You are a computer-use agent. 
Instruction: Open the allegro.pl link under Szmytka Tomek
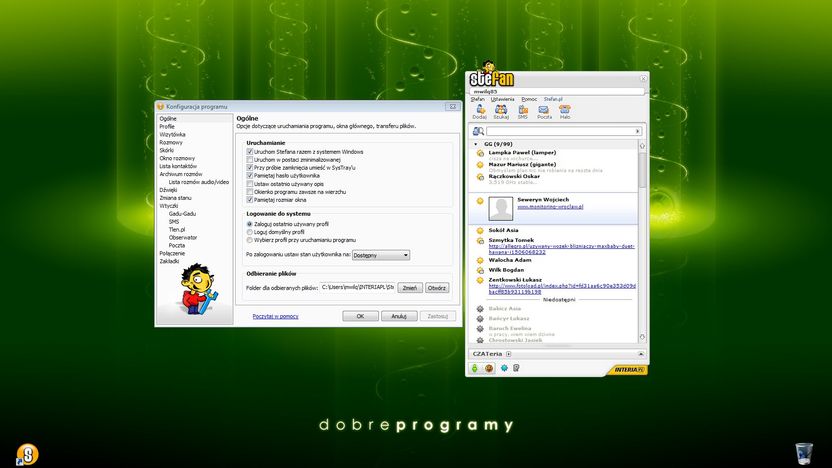(x=561, y=249)
